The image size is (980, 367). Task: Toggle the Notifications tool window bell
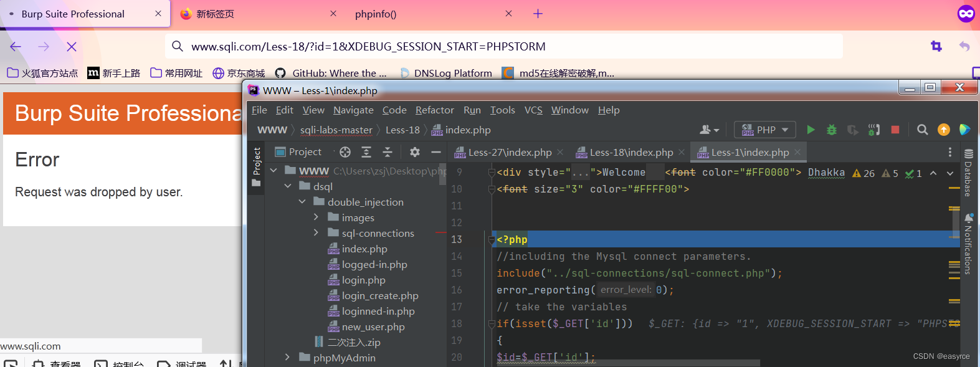(x=968, y=244)
